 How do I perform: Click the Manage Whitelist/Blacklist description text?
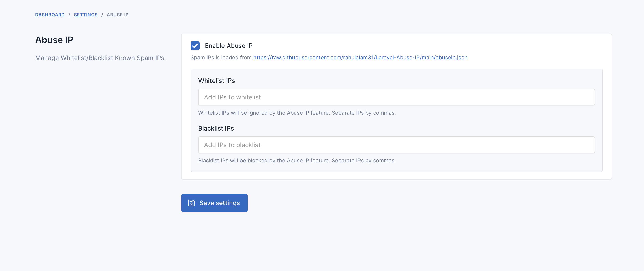(x=100, y=58)
